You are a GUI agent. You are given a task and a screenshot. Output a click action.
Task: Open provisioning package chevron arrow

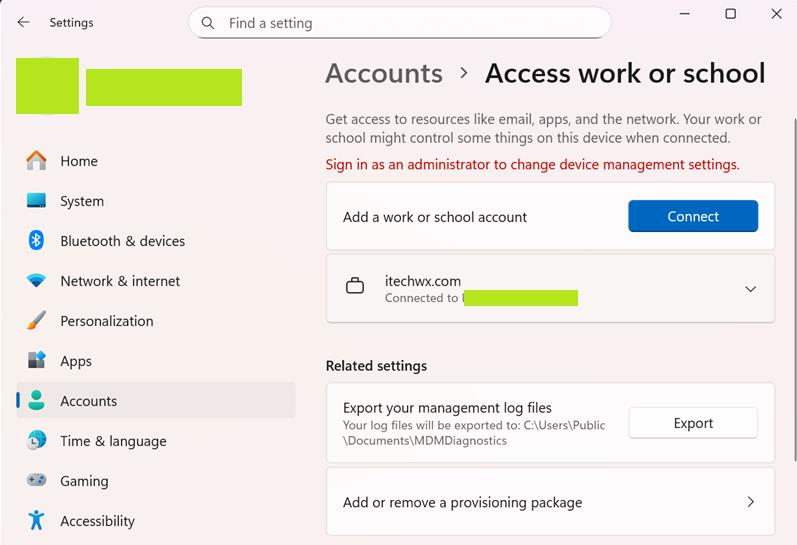(750, 502)
